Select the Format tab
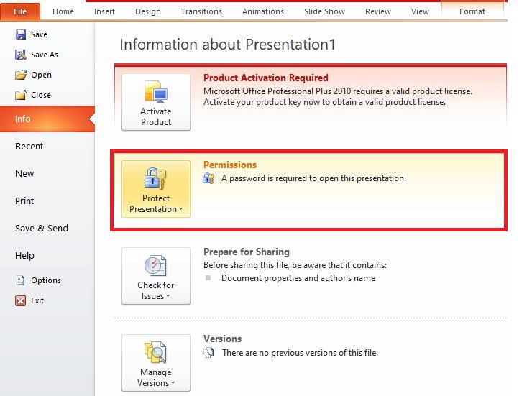 (472, 11)
